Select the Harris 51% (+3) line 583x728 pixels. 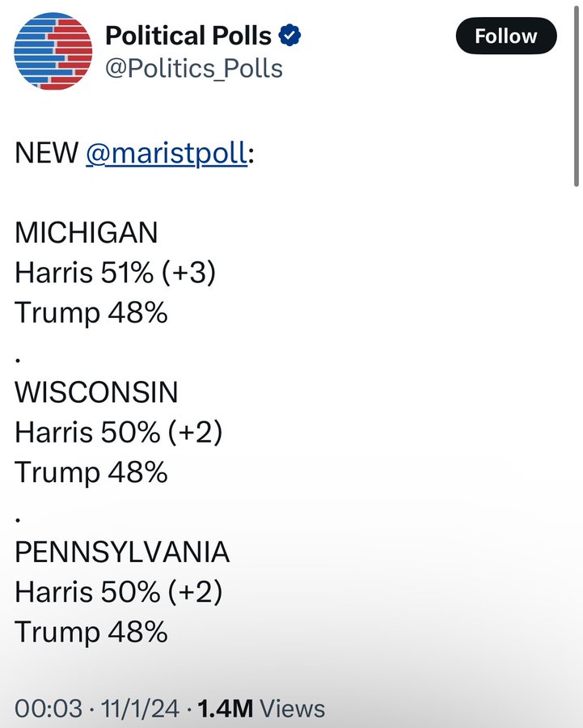(x=115, y=273)
